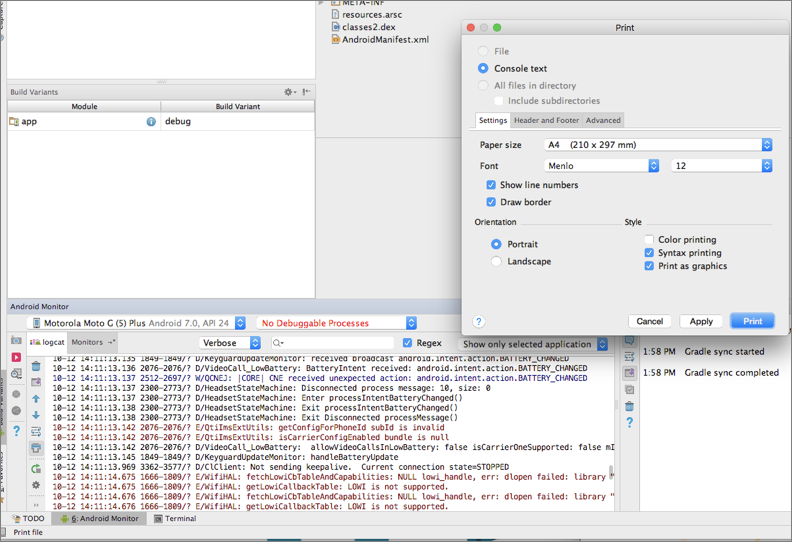The width and height of the screenshot is (792, 542).
Task: Click the help button in Print dialog
Action: [479, 321]
